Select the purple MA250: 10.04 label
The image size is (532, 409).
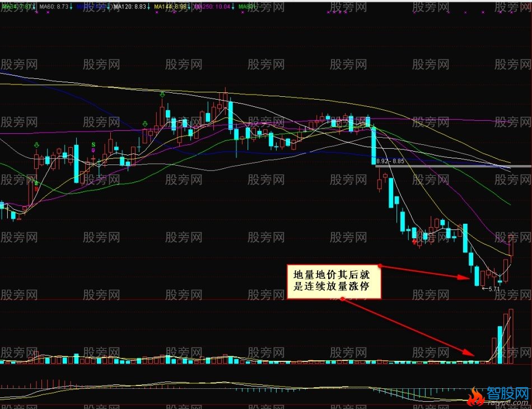point(213,7)
